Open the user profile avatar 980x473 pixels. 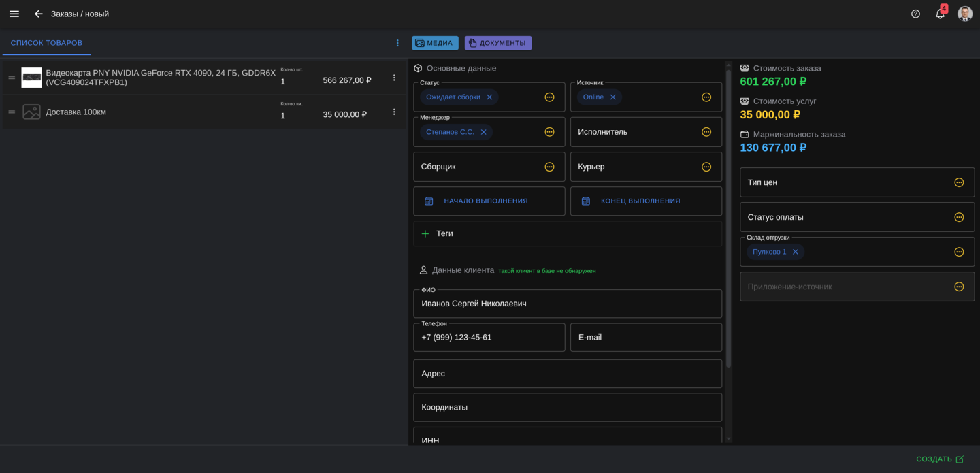point(964,14)
